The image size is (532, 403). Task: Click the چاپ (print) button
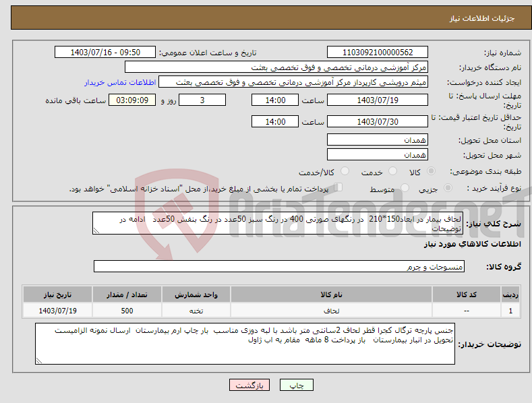297,385
